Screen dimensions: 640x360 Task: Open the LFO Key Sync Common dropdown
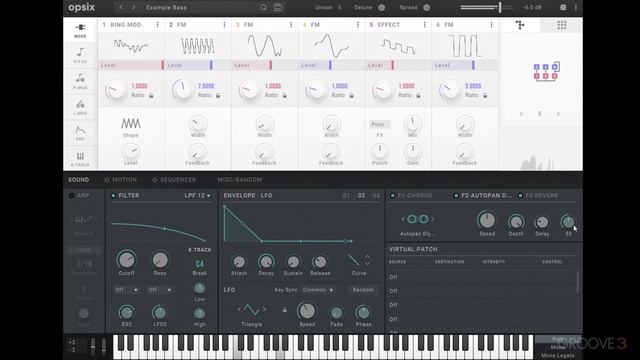318,290
